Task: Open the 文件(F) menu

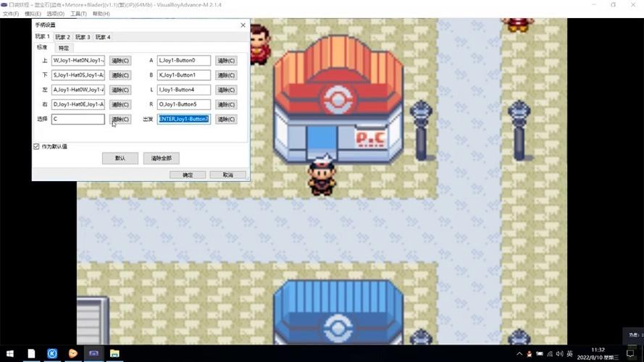Action: click(11, 14)
